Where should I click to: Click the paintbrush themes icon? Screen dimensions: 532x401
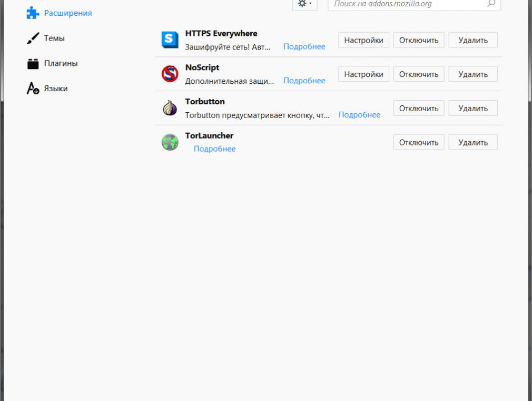coord(33,38)
